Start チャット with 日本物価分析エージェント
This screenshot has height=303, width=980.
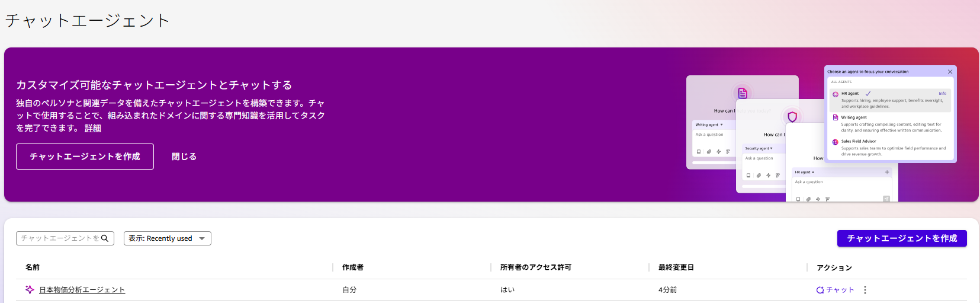tap(836, 290)
